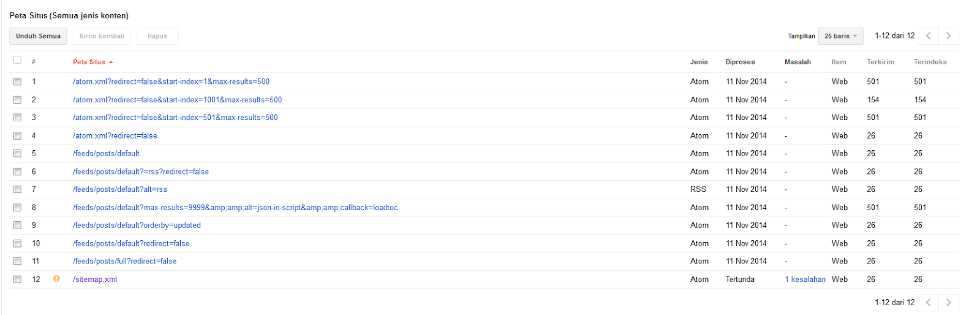This screenshot has width=980, height=315.
Task: Open /atom.xml?redirect=false link
Action: coord(115,136)
